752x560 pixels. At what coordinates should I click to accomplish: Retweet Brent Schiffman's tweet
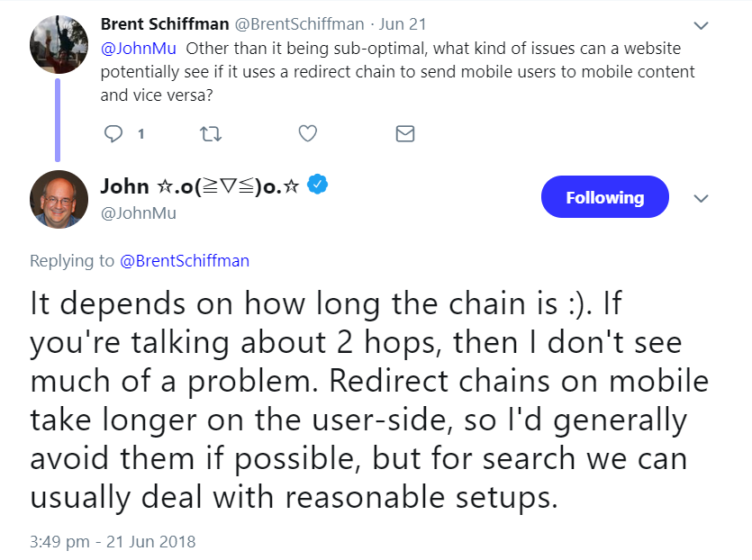tap(210, 134)
